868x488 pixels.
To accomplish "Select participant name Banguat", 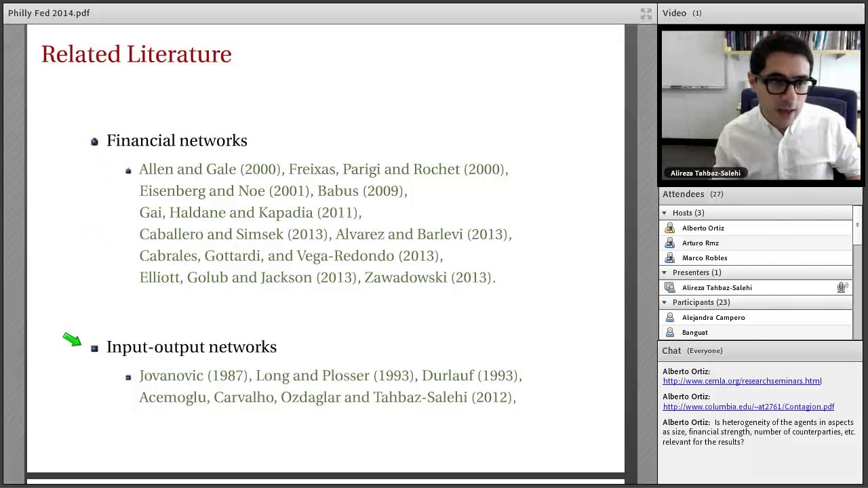I will point(695,333).
